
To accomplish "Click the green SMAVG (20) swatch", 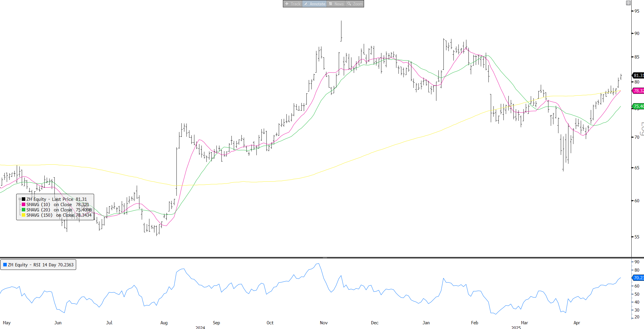I will (x=24, y=210).
